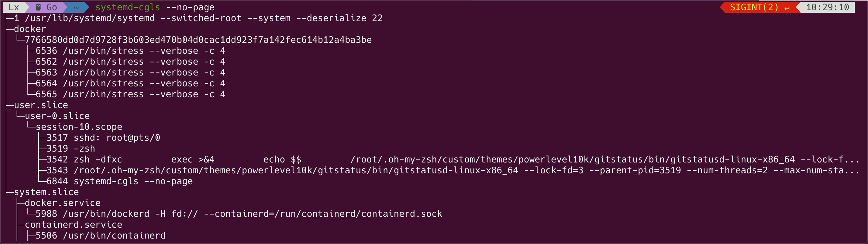Click the session-10.scope branch
The width and height of the screenshot is (868, 244).
click(79, 127)
